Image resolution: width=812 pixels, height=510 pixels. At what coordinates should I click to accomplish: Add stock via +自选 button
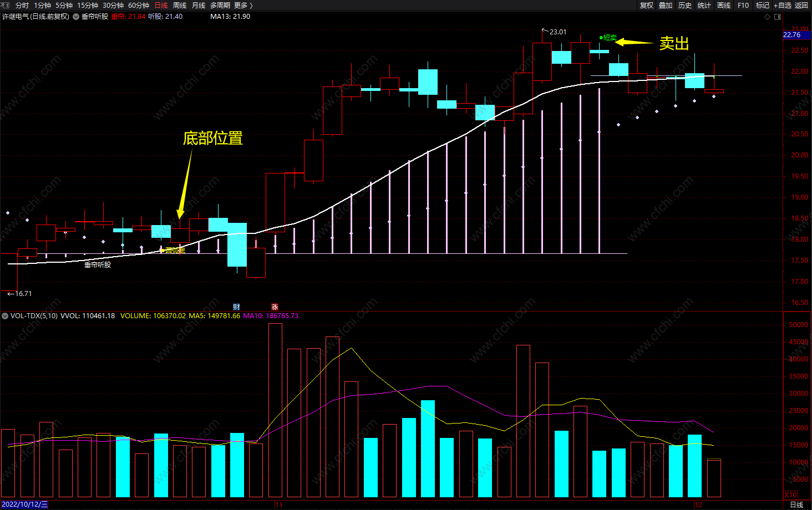point(783,6)
